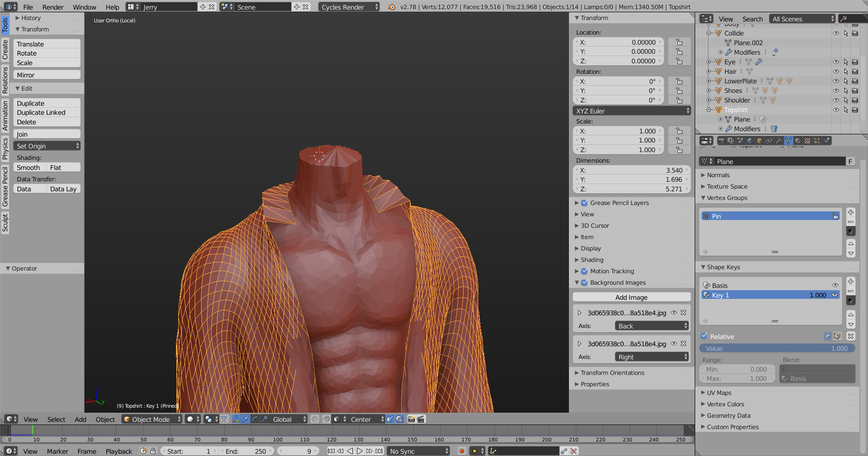Click the OpenGL render image camera icon
Viewport: 868px width, 456px height.
click(x=411, y=419)
